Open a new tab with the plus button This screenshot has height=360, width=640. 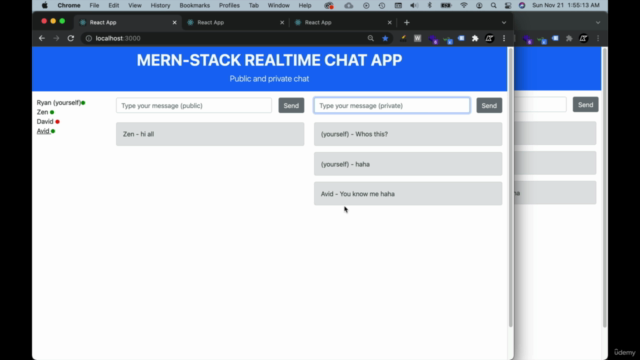point(407,22)
